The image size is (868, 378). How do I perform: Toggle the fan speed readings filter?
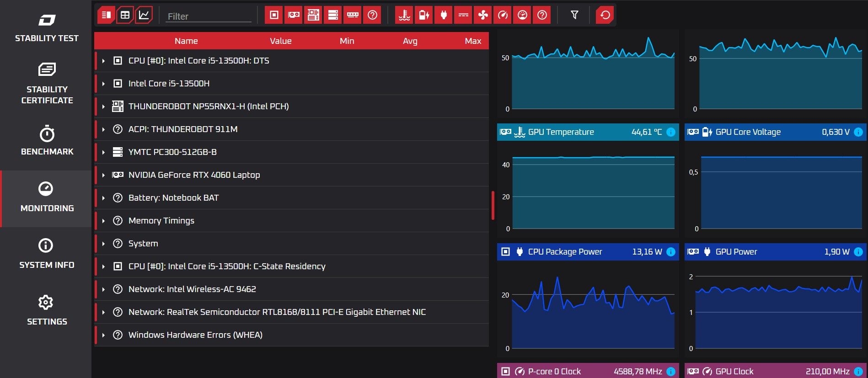483,15
